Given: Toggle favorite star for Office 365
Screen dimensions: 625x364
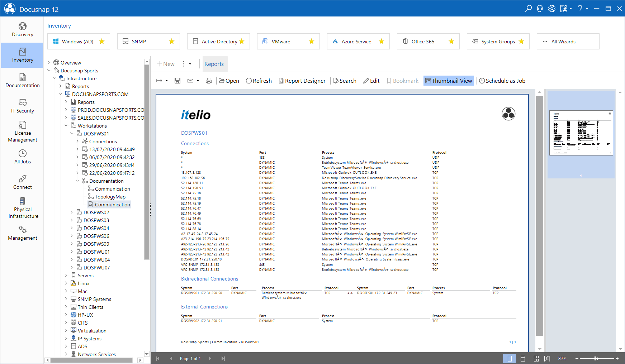Looking at the screenshot, I should point(451,42).
